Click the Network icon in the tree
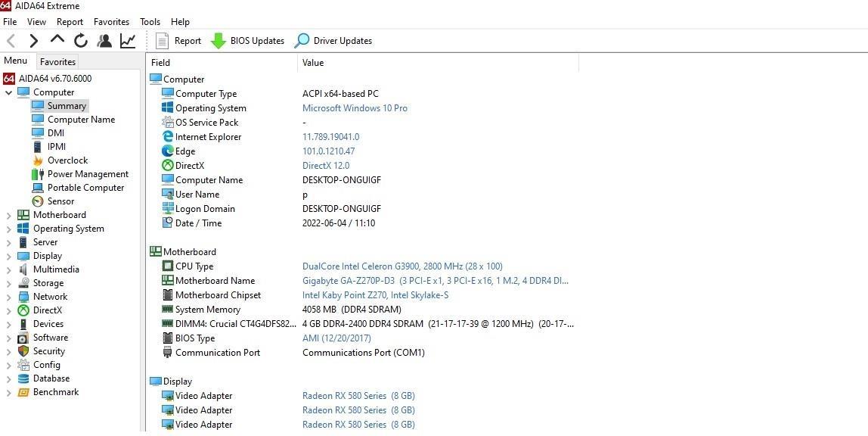868x436 pixels. click(23, 297)
